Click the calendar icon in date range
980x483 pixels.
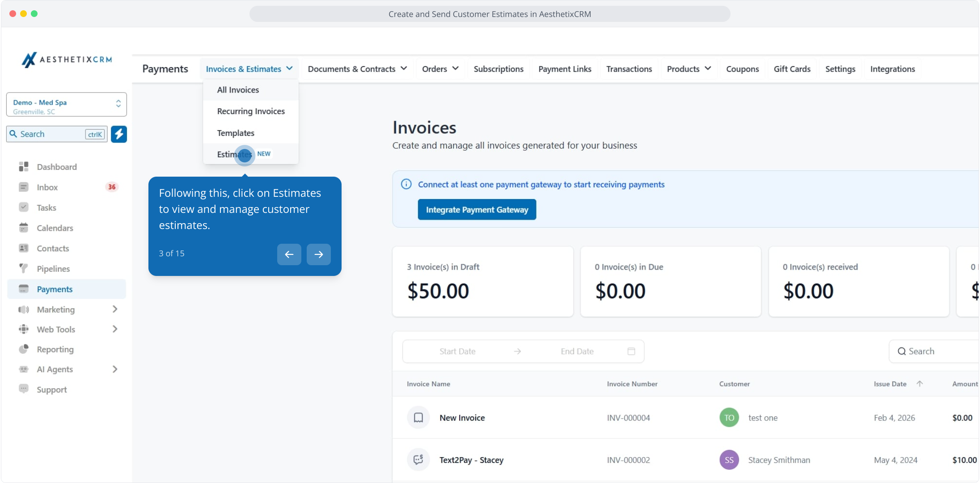(x=631, y=352)
